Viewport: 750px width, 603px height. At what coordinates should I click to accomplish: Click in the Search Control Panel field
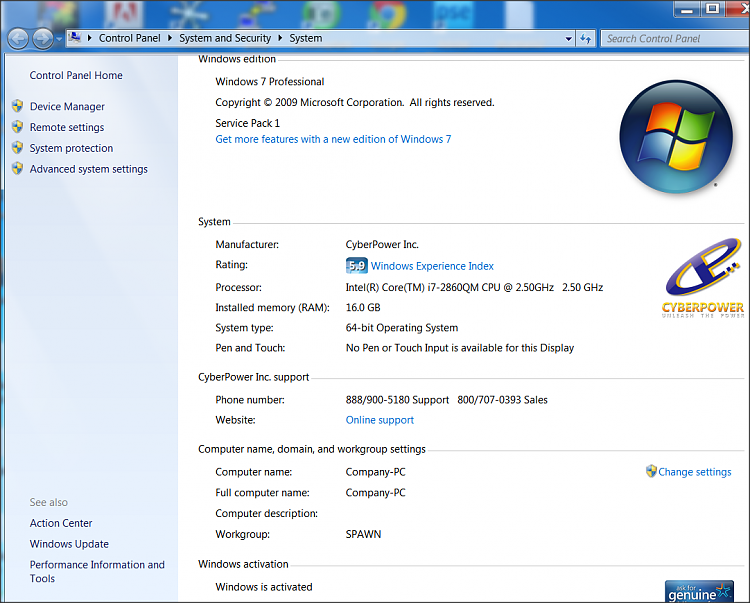pos(674,39)
